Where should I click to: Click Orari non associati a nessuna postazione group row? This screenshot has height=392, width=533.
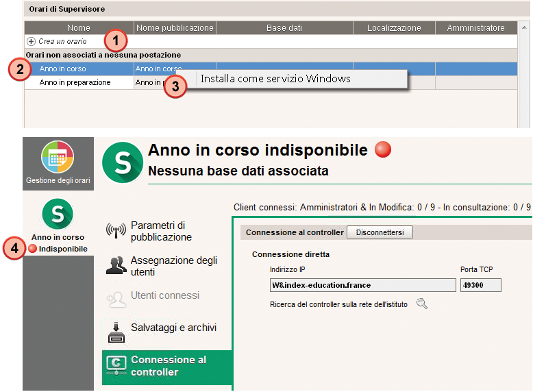point(271,55)
